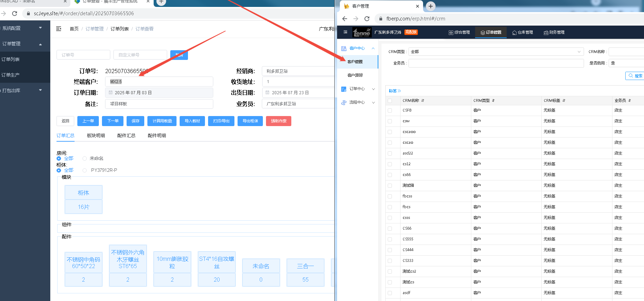Select the PY37912R-P cabinet radio button
This screenshot has width=644, height=301.
tap(85, 170)
